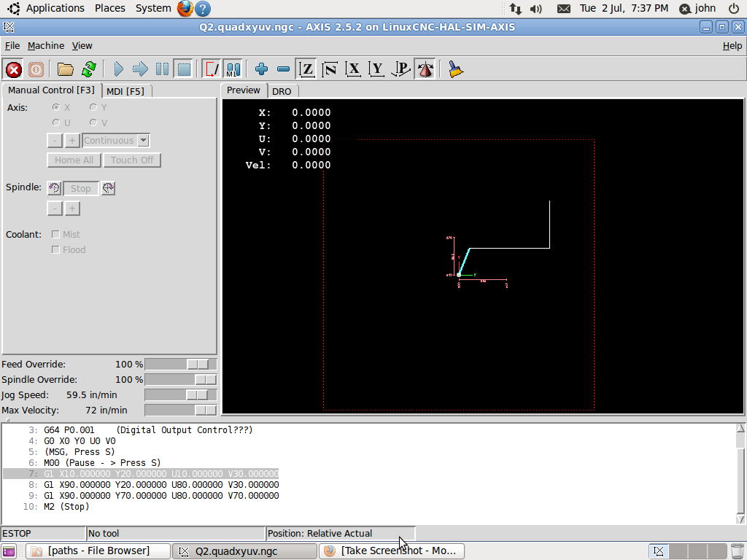747x560 pixels.
Task: Increase spindle speed with plus button
Action: (x=72, y=208)
